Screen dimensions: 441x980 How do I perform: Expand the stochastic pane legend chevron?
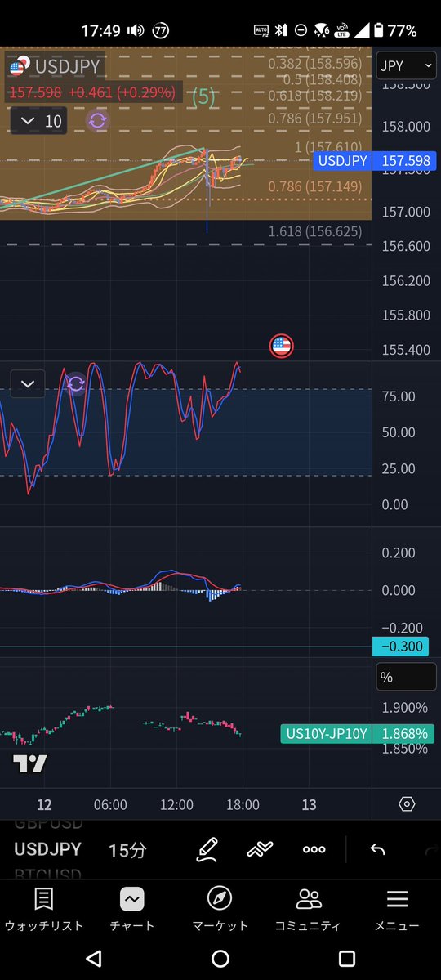[x=28, y=384]
